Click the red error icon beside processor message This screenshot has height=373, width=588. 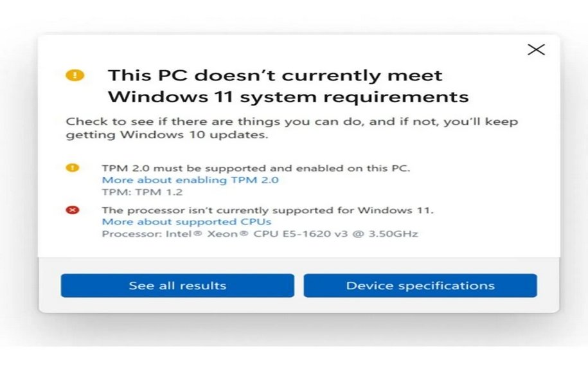click(x=73, y=210)
